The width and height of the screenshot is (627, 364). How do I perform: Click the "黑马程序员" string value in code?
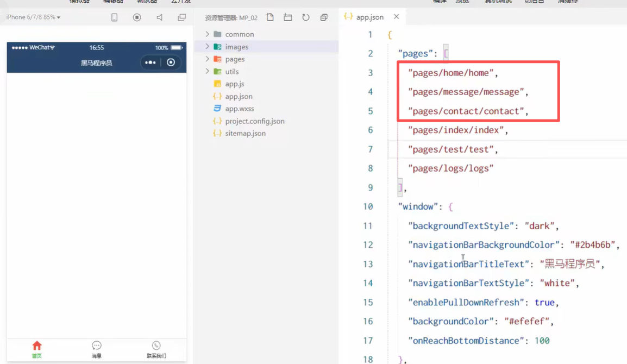[x=570, y=264]
